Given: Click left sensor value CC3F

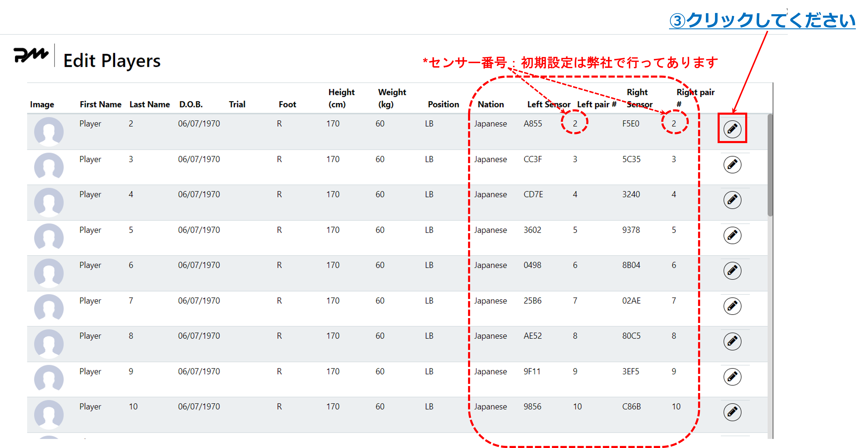Looking at the screenshot, I should 533,159.
